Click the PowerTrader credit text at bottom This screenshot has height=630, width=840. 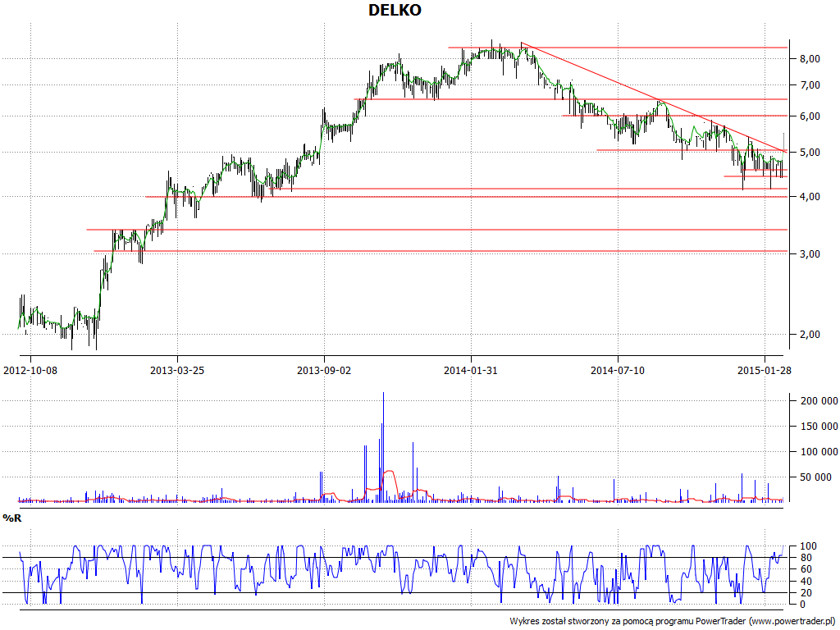(674, 622)
